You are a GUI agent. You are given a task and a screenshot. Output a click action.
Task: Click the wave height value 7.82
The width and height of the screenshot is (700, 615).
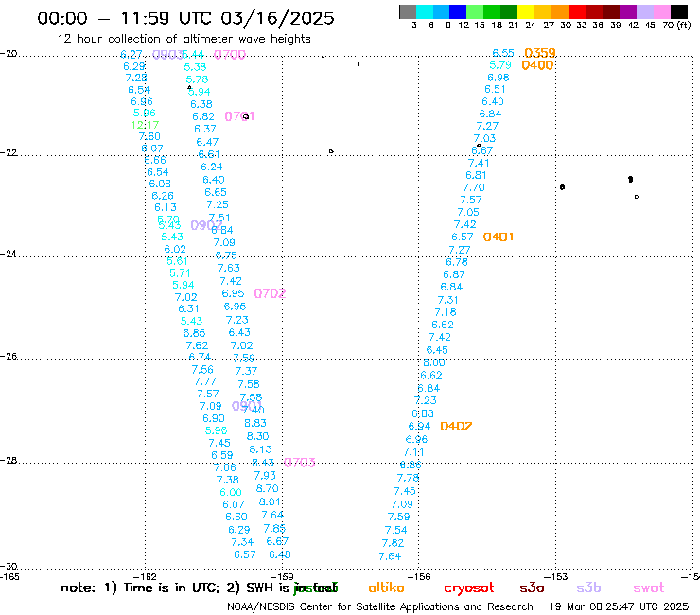pyautogui.click(x=393, y=543)
